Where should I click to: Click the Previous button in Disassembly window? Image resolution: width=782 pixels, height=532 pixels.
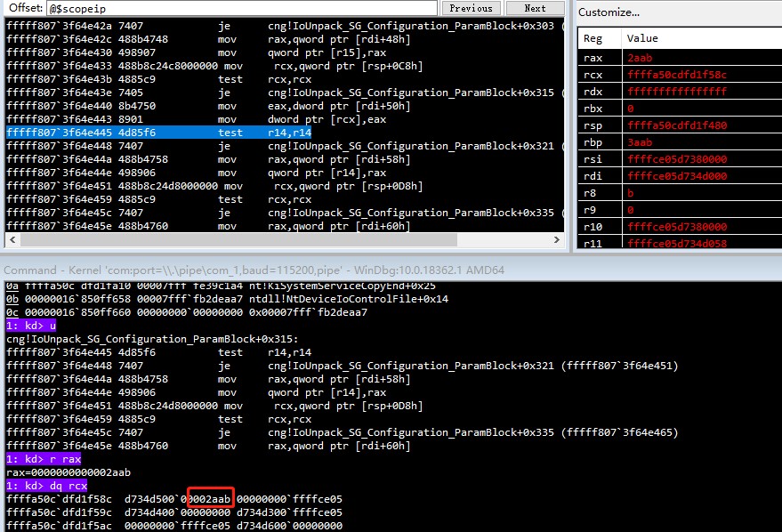click(x=471, y=9)
